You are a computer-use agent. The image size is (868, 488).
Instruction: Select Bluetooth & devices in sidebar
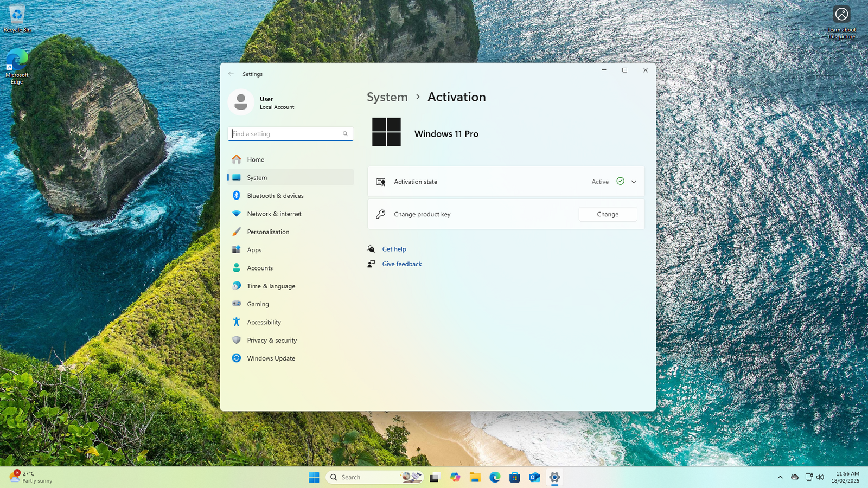(x=275, y=196)
